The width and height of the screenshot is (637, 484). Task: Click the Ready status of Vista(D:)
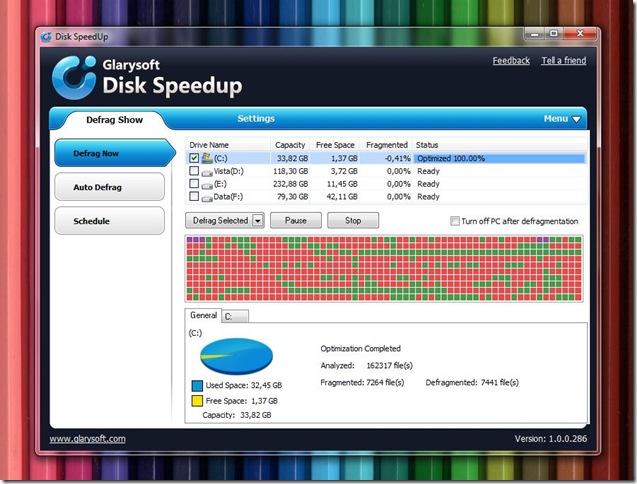[x=429, y=171]
